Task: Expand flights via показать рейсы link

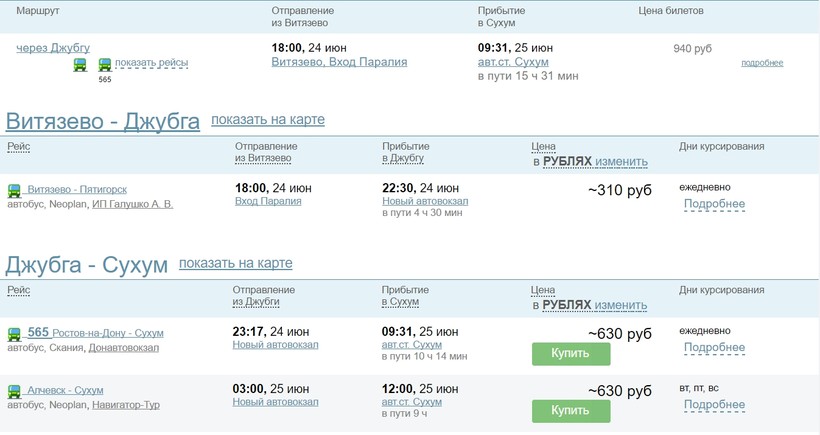Action: point(152,63)
